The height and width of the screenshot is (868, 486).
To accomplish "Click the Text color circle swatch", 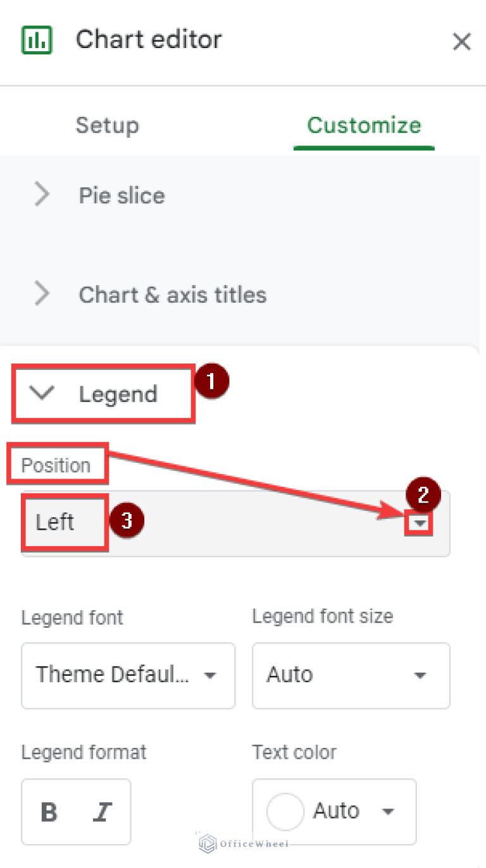I will click(x=285, y=812).
